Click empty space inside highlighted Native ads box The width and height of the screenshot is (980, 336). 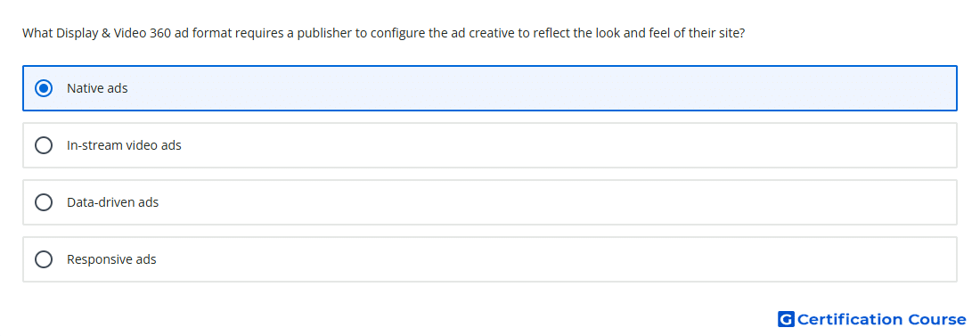pos(537,88)
